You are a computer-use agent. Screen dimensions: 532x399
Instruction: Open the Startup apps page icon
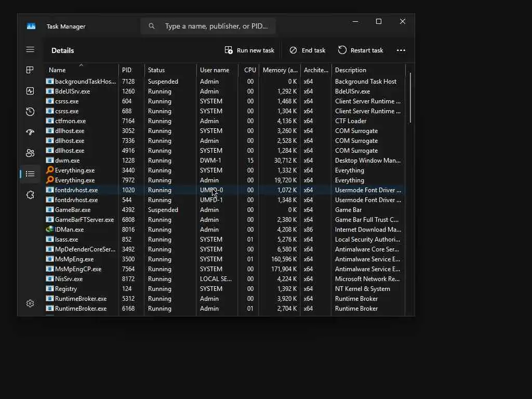coord(30,132)
